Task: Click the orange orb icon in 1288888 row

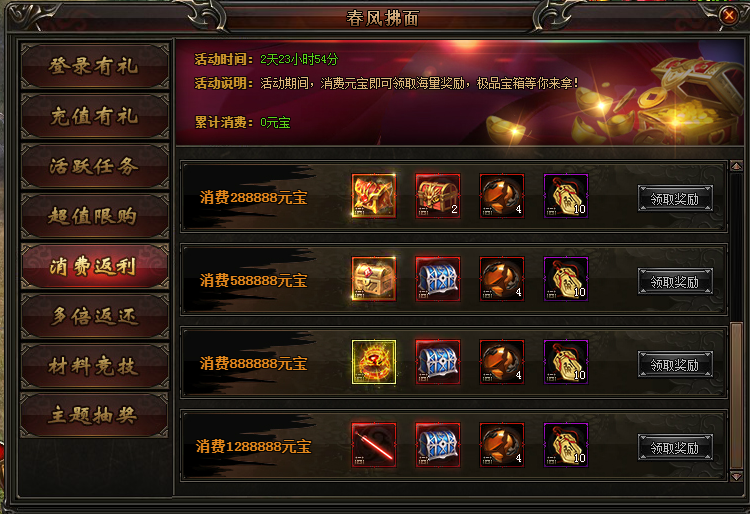Action: tap(502, 445)
